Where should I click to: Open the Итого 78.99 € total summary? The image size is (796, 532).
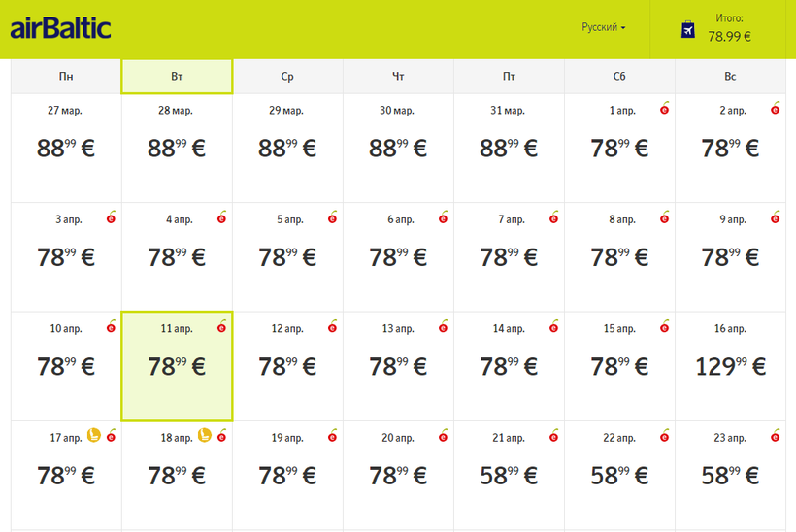(729, 28)
